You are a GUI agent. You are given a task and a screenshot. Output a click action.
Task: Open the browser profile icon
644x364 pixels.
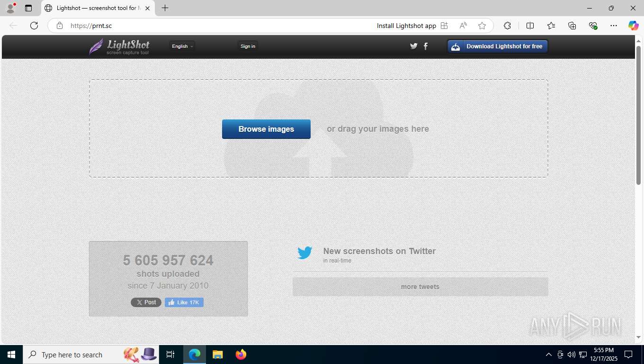tap(10, 8)
